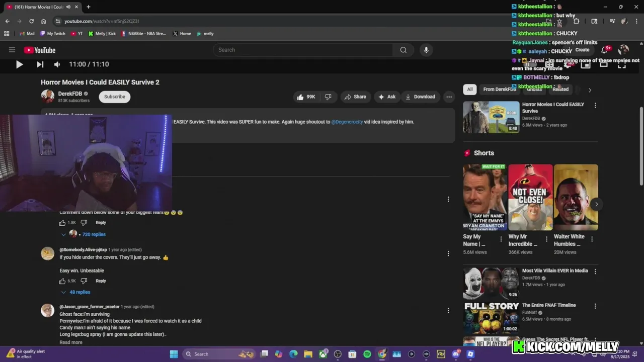644x362 pixels.
Task: Start voice search with microphone icon
Action: (426, 50)
